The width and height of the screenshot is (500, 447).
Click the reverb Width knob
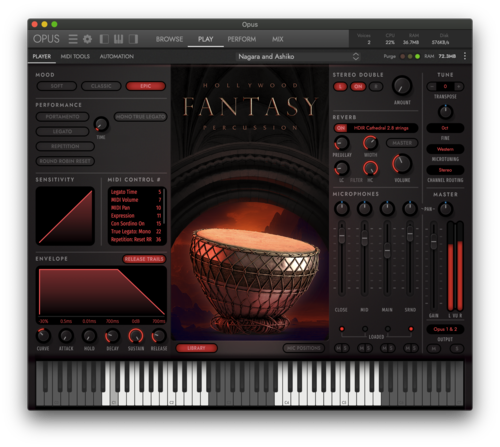coord(370,143)
